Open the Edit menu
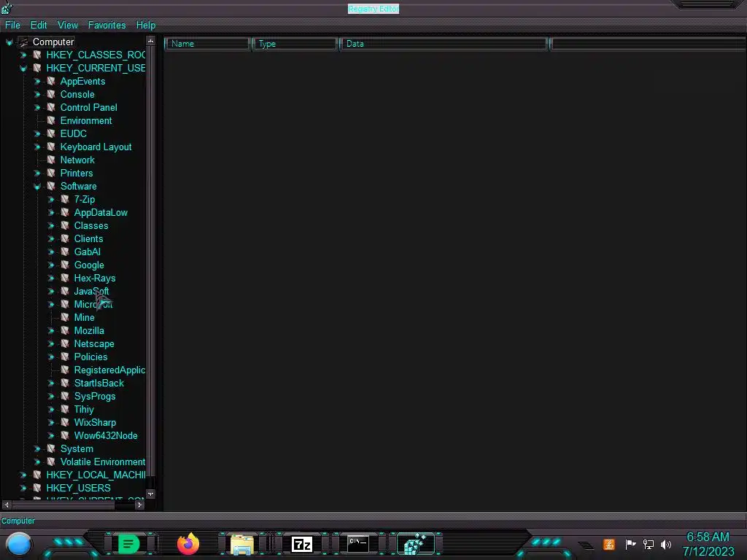This screenshot has height=560, width=747. tap(39, 26)
